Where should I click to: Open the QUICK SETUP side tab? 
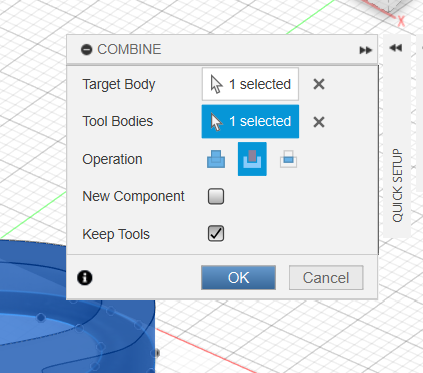click(397, 185)
